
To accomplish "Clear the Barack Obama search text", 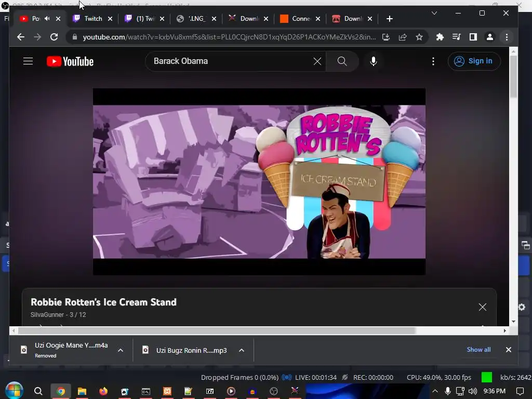I will coord(317,61).
